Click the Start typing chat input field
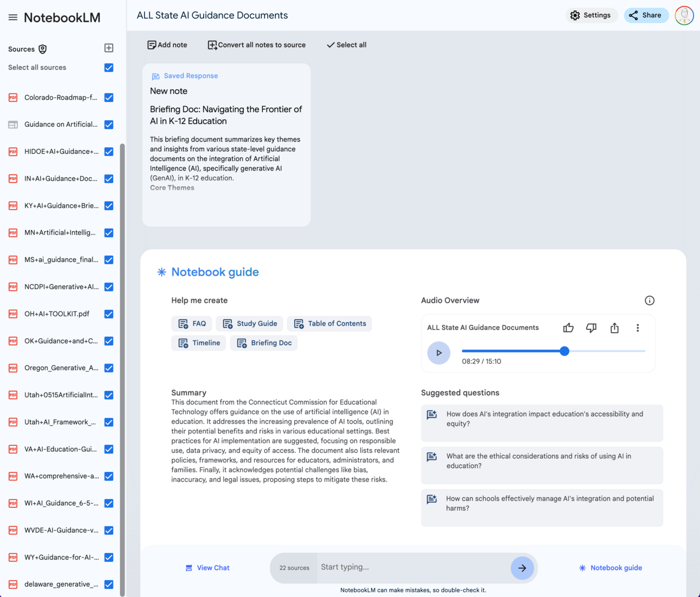Screen dimensions: 700x597 click(x=413, y=568)
